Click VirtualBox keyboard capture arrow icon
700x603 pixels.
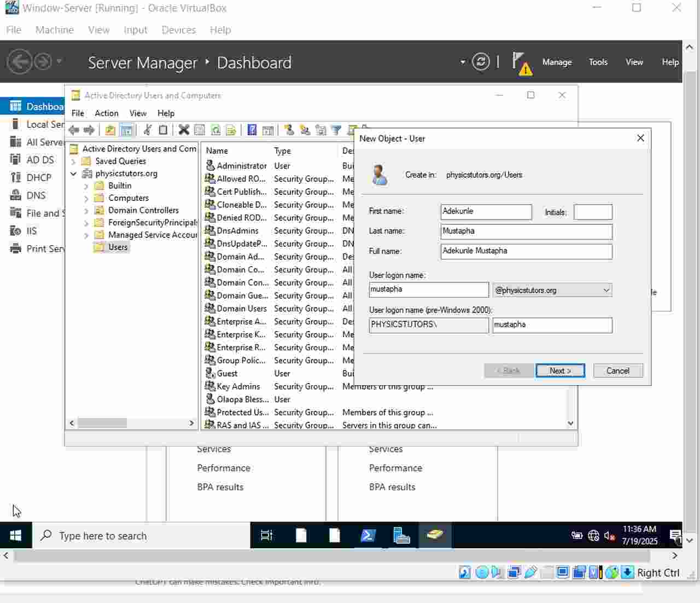[628, 572]
